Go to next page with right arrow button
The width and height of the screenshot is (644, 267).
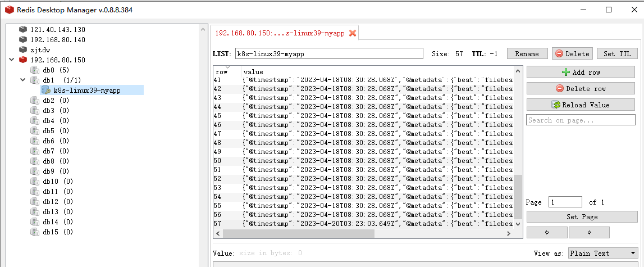tap(589, 232)
